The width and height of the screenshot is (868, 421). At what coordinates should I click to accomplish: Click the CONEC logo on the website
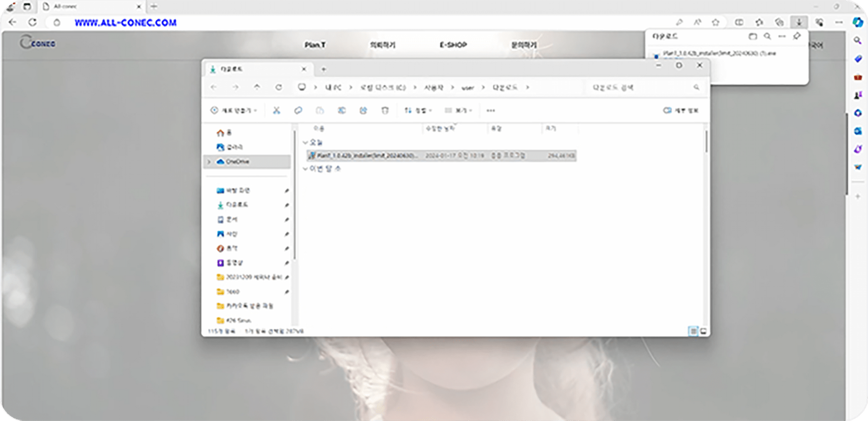coord(38,42)
